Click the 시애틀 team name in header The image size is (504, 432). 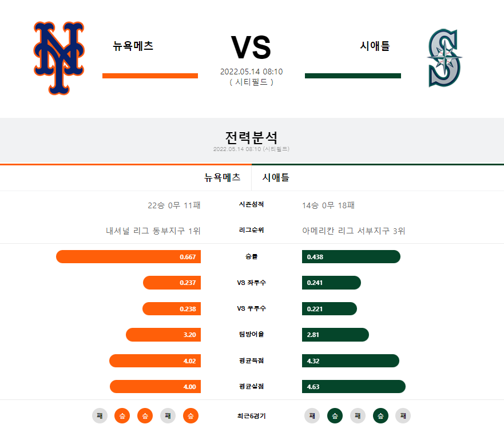tap(375, 46)
